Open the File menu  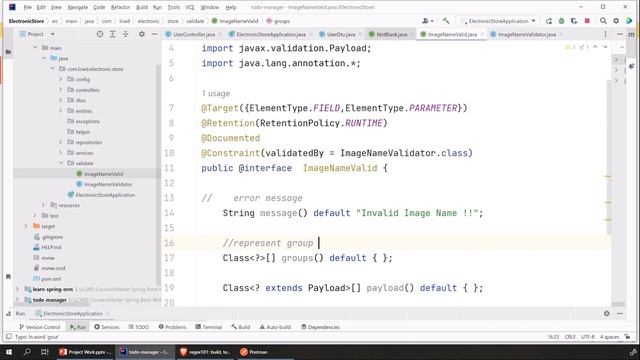(x=27, y=7)
